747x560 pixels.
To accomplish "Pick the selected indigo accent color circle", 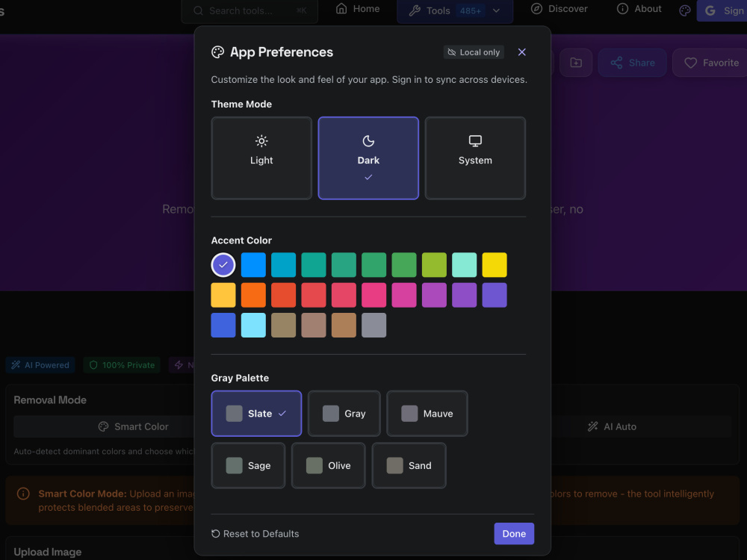I will tap(223, 265).
